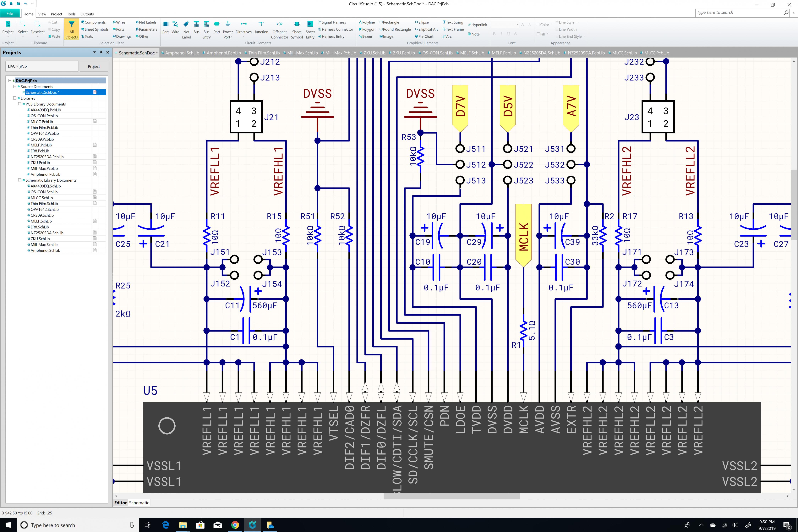
Task: Toggle Drawings selection filter
Action: (x=122, y=37)
